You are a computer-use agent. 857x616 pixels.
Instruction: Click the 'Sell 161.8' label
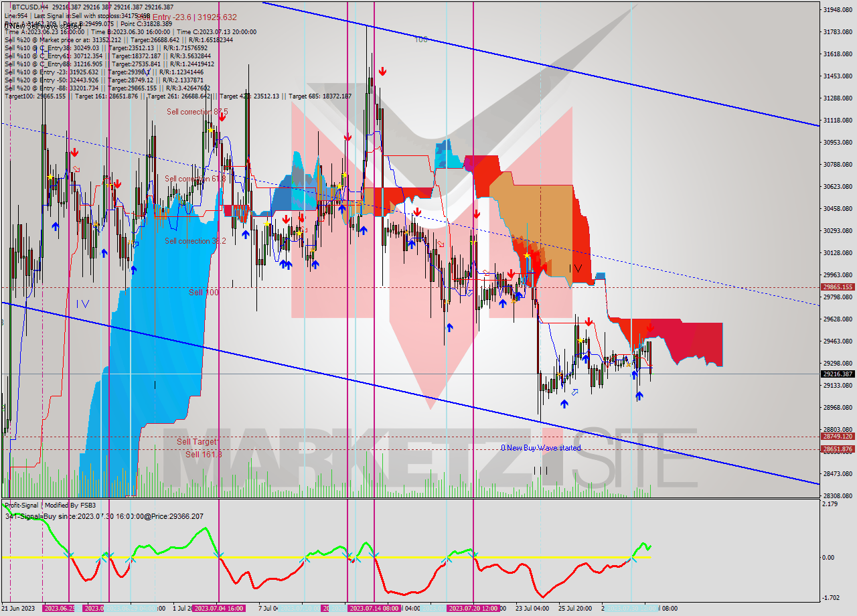tap(204, 454)
